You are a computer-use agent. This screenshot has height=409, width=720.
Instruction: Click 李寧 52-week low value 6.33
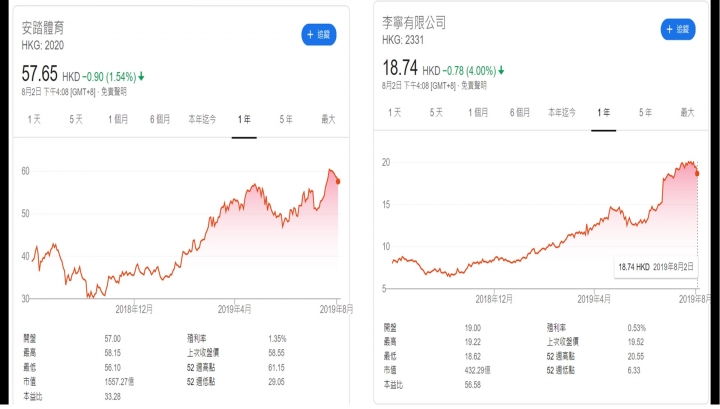tap(634, 370)
